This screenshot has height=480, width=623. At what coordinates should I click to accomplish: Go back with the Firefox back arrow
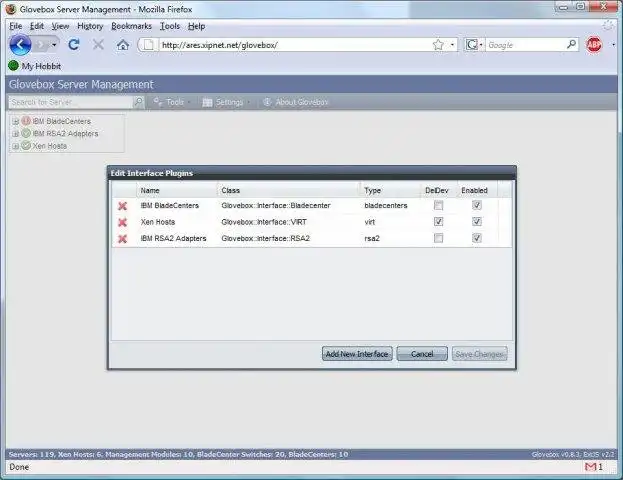click(x=20, y=45)
